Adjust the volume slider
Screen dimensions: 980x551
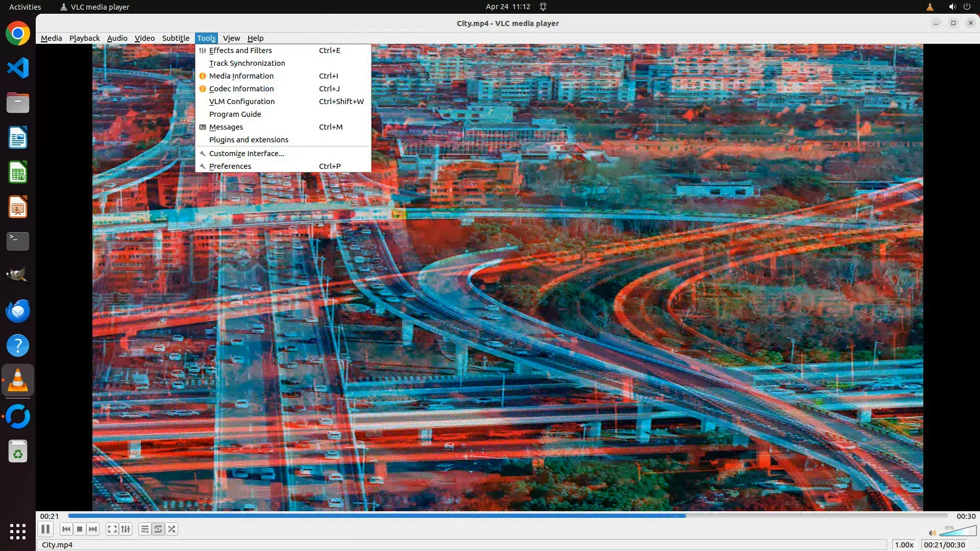(958, 532)
